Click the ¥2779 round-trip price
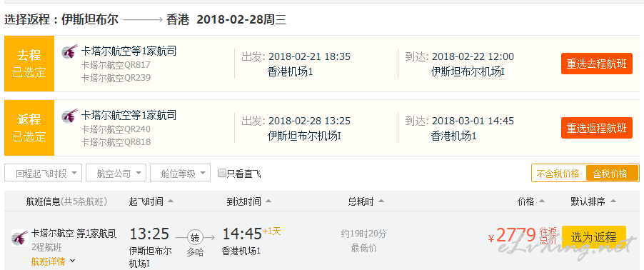The width and height of the screenshot is (644, 270). pyautogui.click(x=512, y=236)
